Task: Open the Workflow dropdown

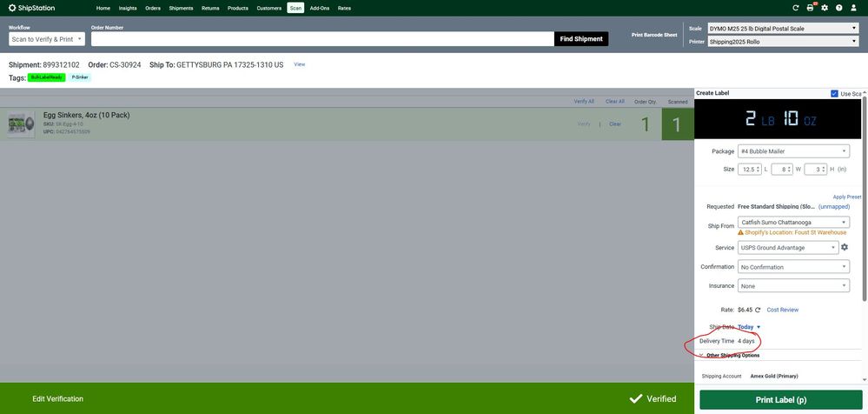Action: pyautogui.click(x=46, y=39)
